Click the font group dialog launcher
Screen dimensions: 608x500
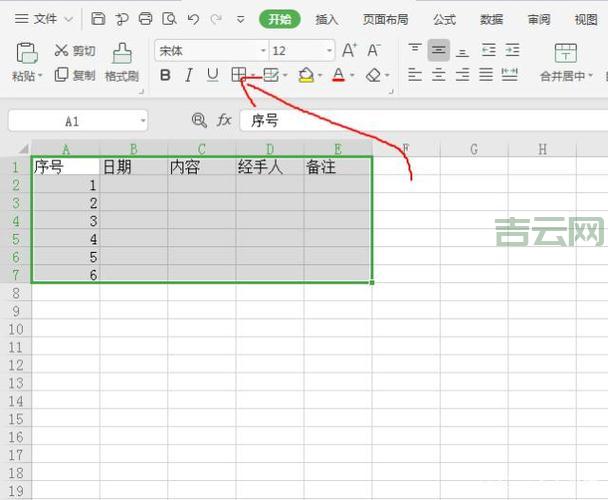pyautogui.click(x=391, y=92)
